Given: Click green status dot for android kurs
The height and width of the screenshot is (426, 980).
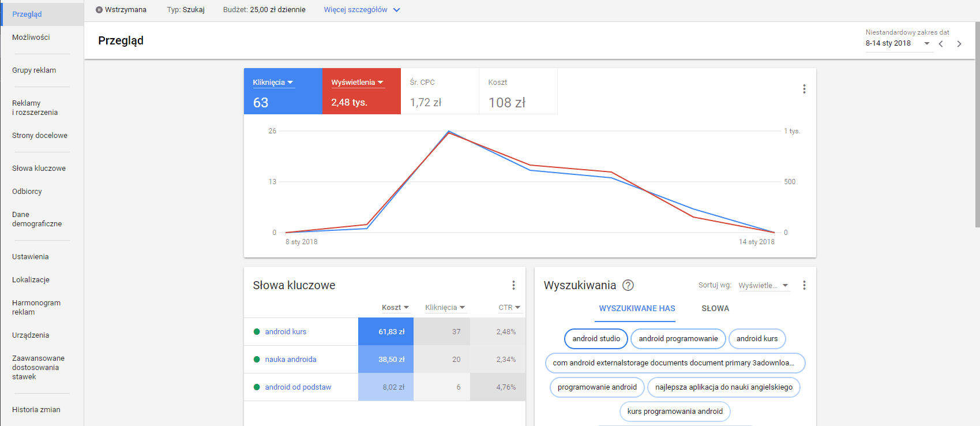Looking at the screenshot, I should 257,331.
